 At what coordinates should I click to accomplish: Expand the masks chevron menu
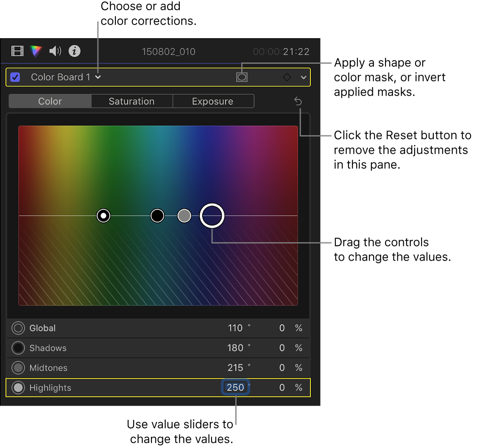[x=304, y=77]
